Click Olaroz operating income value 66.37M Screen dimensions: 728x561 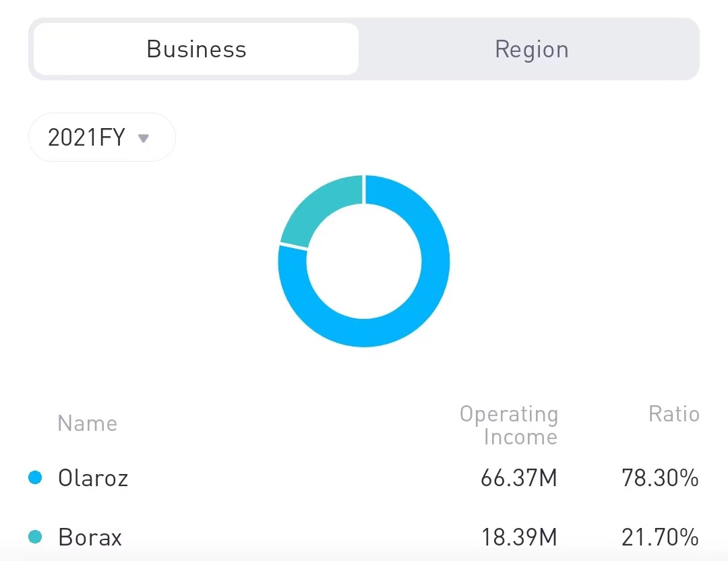pyautogui.click(x=518, y=478)
